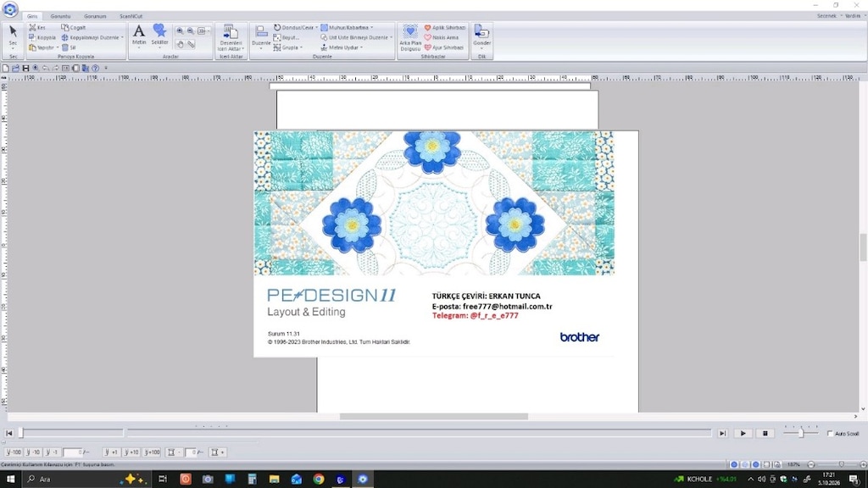Click the zoom in magnifier tool
868x488 pixels.
(x=180, y=31)
